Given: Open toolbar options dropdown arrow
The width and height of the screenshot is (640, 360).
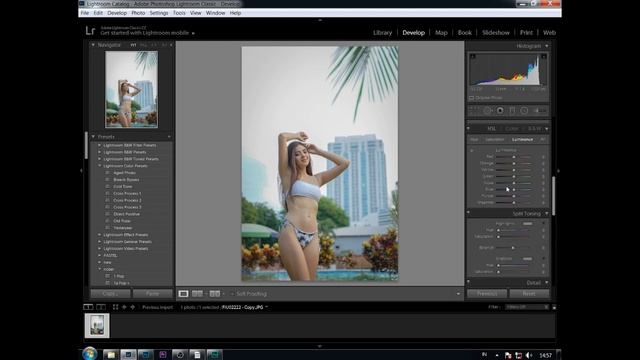Looking at the screenshot, I should point(458,294).
